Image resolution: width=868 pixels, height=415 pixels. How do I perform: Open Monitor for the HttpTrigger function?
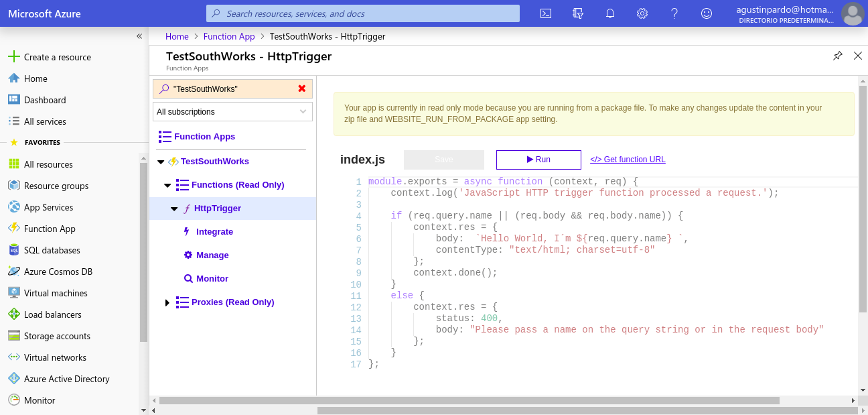(x=213, y=278)
